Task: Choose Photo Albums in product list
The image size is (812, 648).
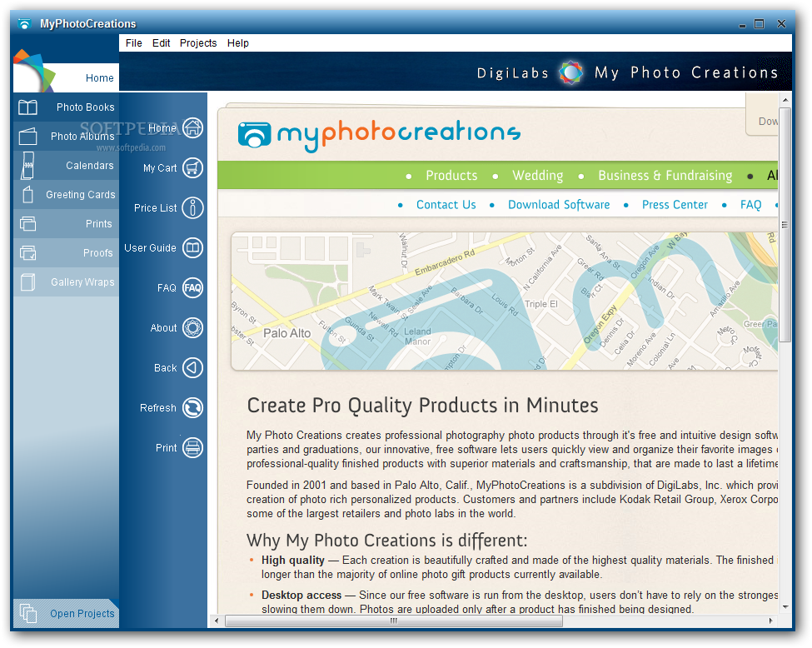Action: click(x=67, y=137)
